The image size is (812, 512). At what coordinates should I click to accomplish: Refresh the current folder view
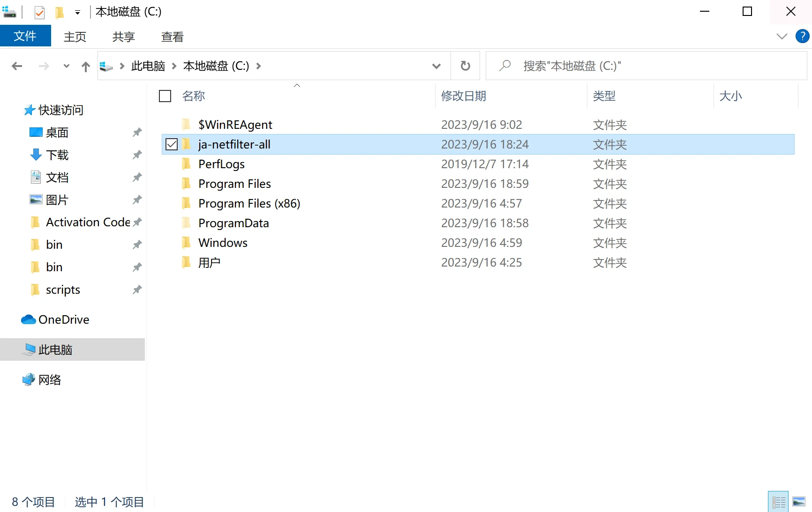tap(466, 66)
